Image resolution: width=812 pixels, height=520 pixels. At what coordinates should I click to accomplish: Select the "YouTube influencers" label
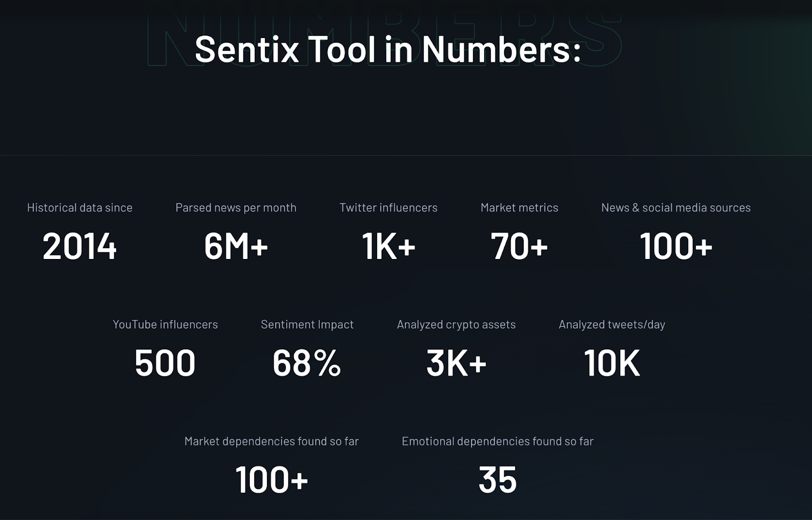[x=165, y=324]
